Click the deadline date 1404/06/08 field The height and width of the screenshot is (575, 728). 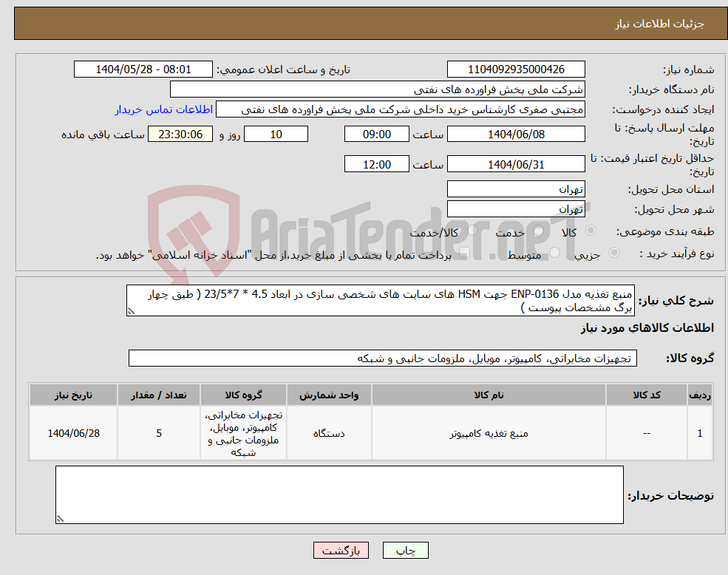pyautogui.click(x=515, y=134)
